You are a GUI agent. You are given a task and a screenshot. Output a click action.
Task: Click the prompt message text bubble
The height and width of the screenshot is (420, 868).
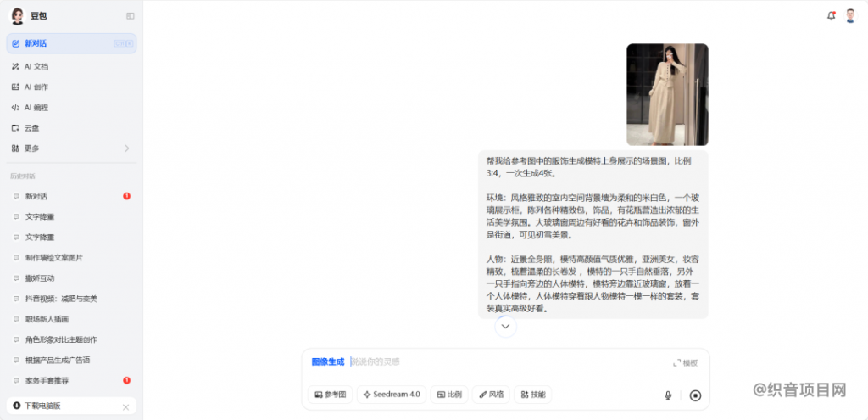[593, 234]
